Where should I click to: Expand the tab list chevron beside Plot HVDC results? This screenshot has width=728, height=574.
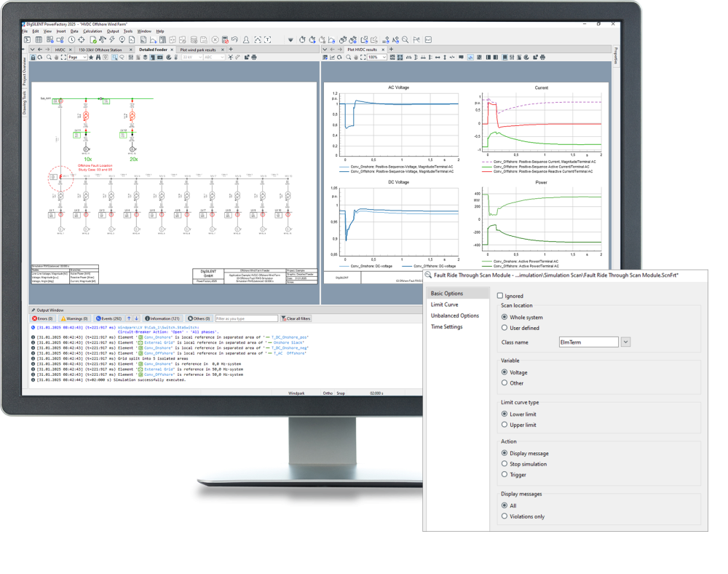(x=325, y=50)
